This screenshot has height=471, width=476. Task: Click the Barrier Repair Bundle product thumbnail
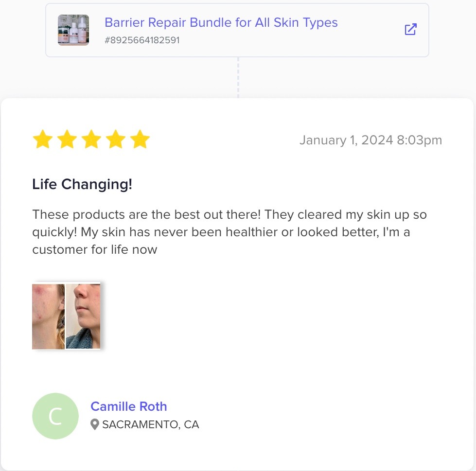point(73,30)
